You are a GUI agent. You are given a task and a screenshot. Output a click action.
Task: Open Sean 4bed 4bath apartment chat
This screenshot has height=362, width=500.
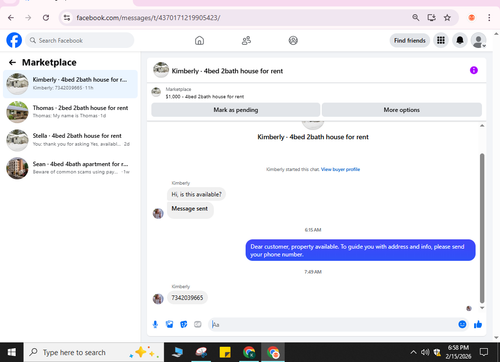tap(70, 168)
